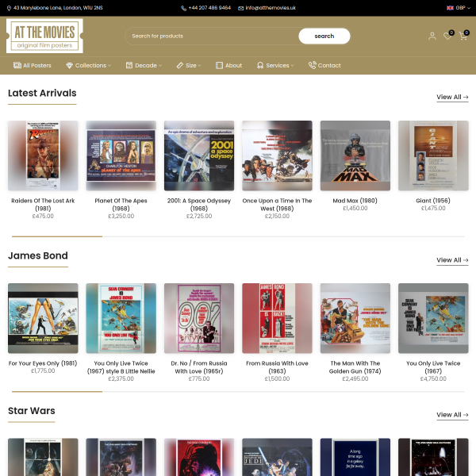Image resolution: width=476 pixels, height=476 pixels.
Task: Open the Mad Max (1980) poster thumbnail
Action: [x=355, y=155]
